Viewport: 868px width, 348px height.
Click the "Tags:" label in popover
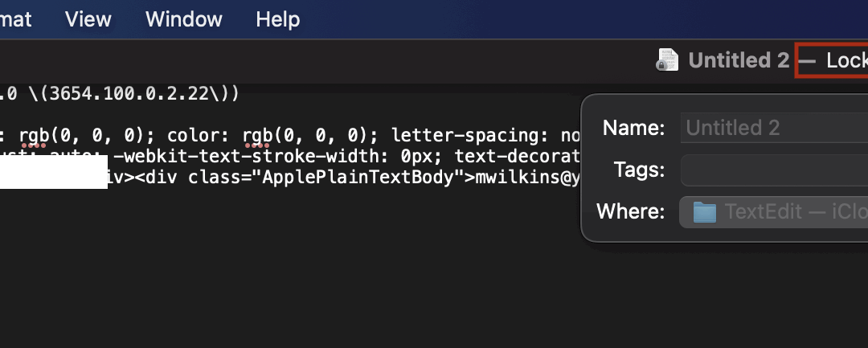point(639,170)
